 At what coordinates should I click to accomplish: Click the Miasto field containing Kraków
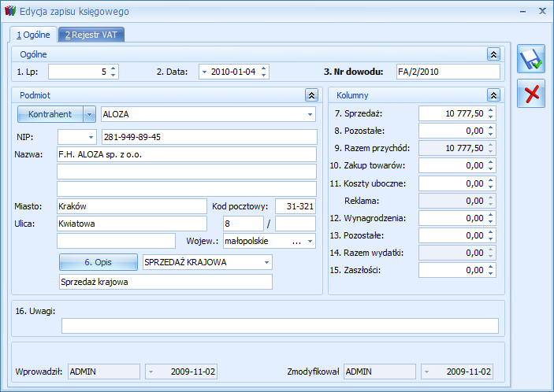click(132, 206)
